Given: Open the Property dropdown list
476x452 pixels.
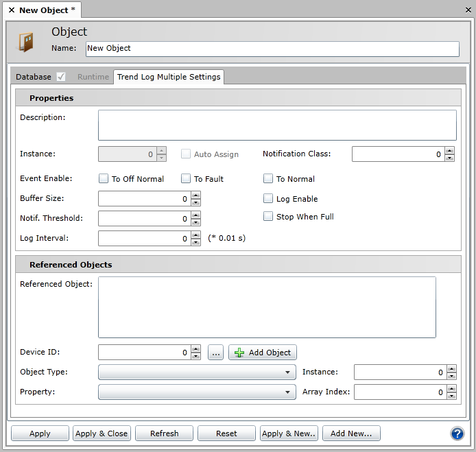Looking at the screenshot, I should pyautogui.click(x=287, y=392).
